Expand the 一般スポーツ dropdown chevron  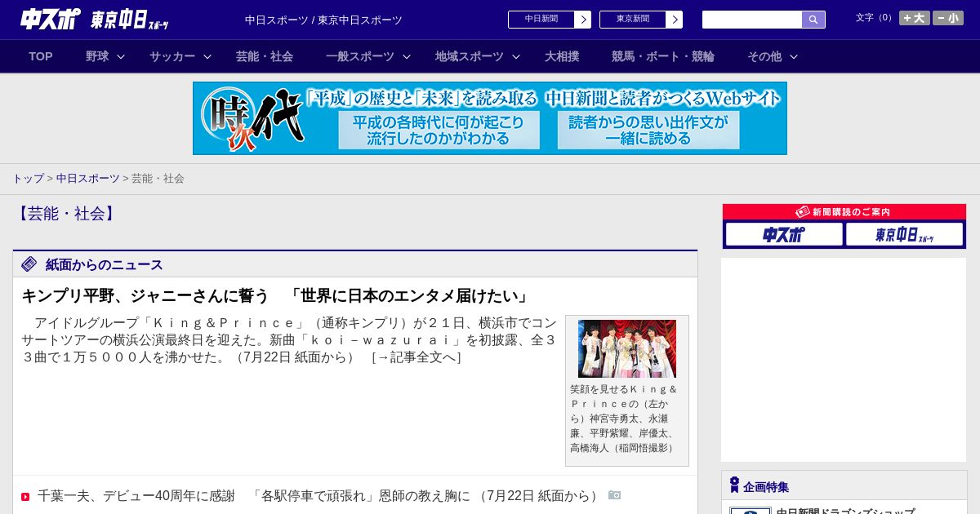click(407, 56)
